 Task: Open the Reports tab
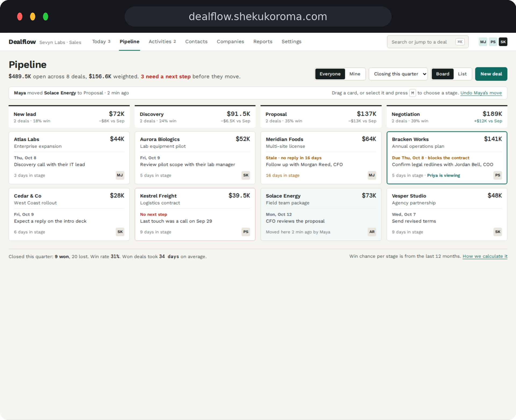[x=263, y=42]
